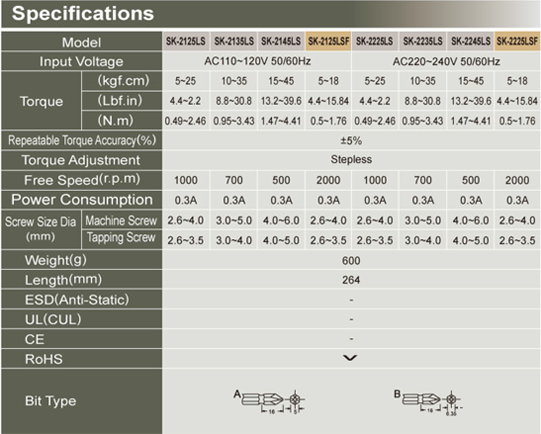
Task: Click the Length value 264
Action: [x=351, y=280]
